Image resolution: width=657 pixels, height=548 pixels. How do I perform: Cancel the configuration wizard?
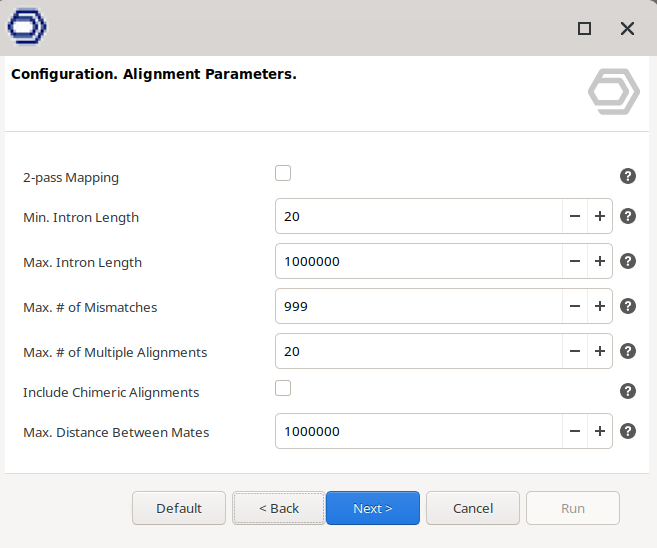[x=473, y=508]
